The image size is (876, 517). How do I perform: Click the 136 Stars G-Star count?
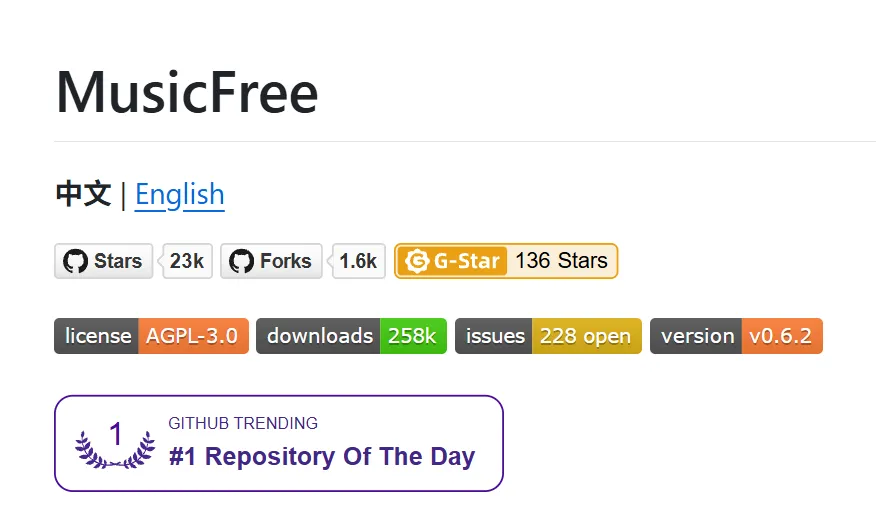[x=561, y=261]
